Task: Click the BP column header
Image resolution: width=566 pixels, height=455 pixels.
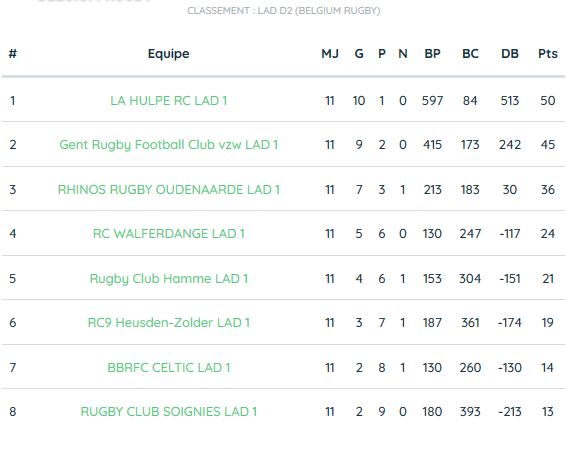Action: 432,54
